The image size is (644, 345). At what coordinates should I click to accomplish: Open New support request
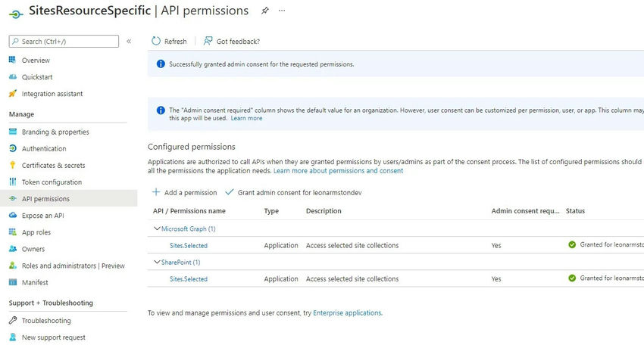coord(53,337)
